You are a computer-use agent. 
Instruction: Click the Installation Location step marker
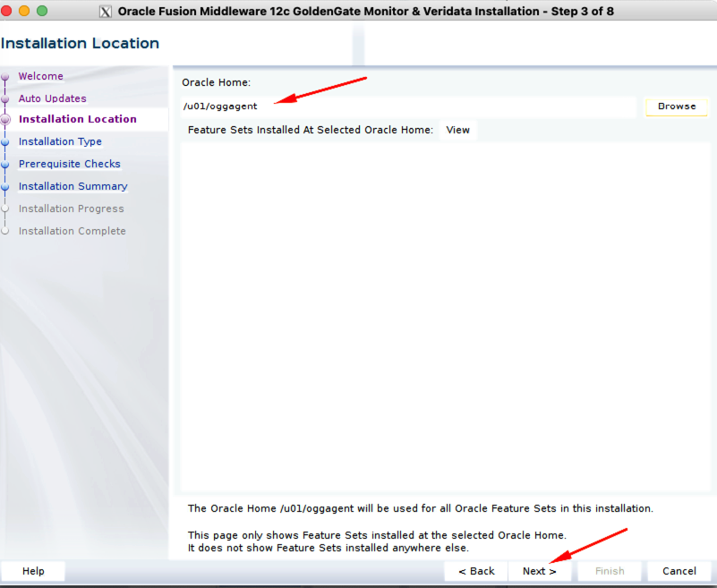pos(5,119)
